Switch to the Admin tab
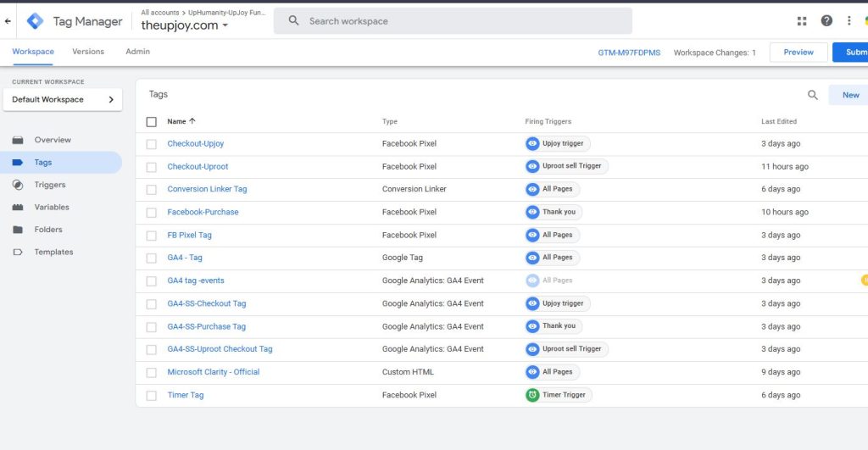 click(x=137, y=52)
